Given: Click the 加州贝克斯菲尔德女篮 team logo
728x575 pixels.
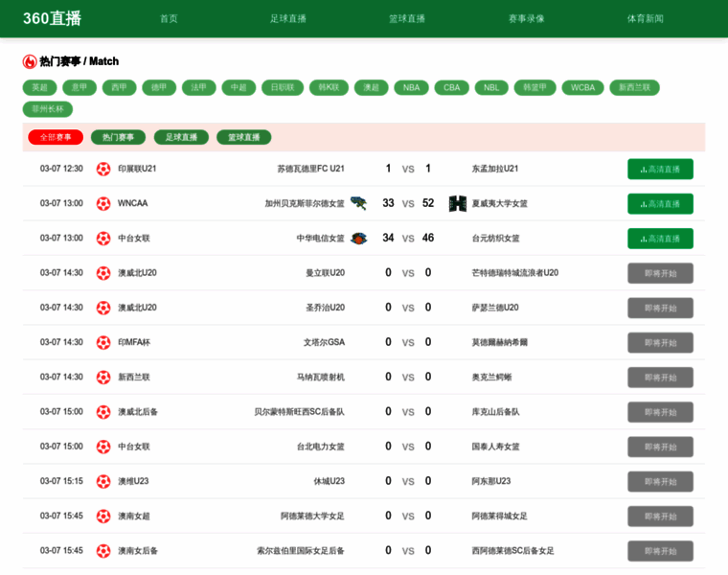Looking at the screenshot, I should [358, 203].
